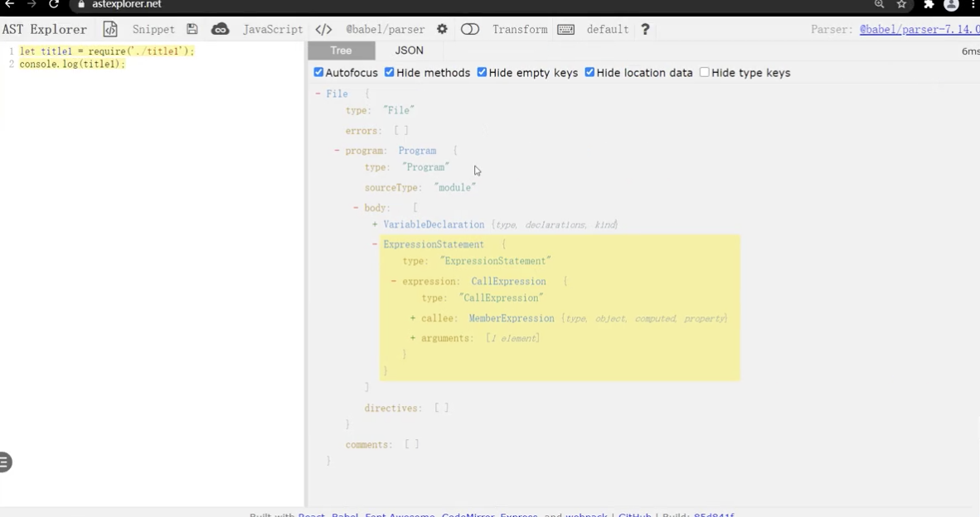Screen dimensions: 980x517
Task: Go forward in the browser
Action: (x=32, y=4)
